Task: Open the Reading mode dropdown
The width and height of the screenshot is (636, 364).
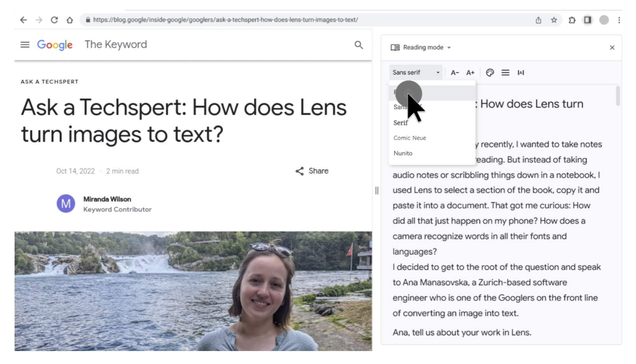Action: click(421, 47)
